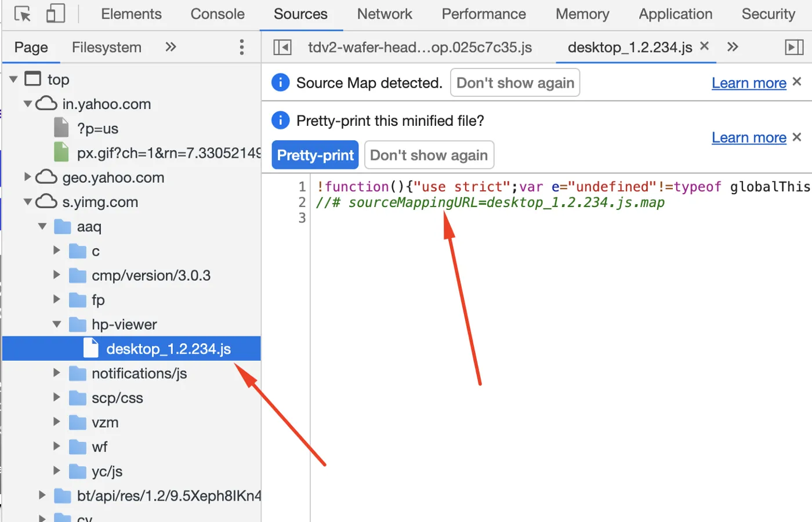Select the px.gif file row

(132, 153)
